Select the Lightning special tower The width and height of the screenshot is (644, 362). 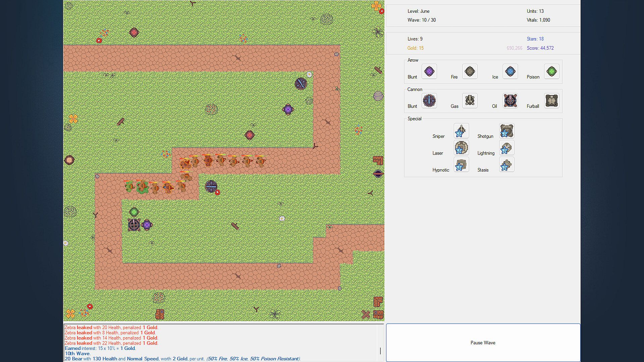pos(506,147)
